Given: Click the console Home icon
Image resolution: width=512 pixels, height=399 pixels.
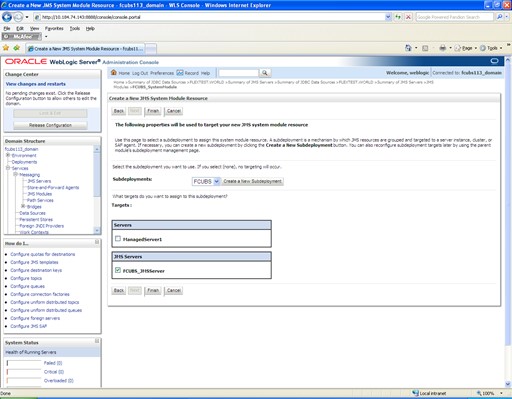Looking at the screenshot, I should (x=114, y=72).
